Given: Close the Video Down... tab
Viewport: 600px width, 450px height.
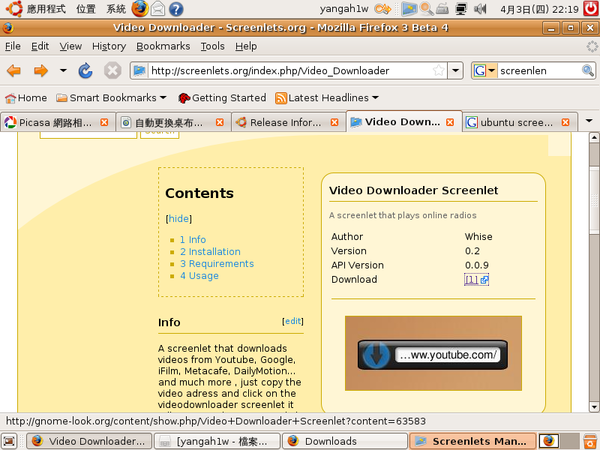Looking at the screenshot, I should click(450, 122).
